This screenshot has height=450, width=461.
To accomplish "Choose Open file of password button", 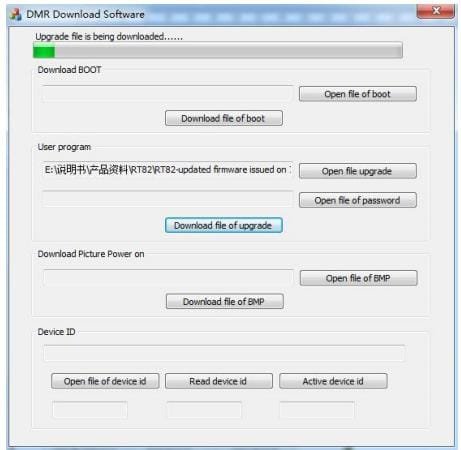I will pyautogui.click(x=358, y=200).
